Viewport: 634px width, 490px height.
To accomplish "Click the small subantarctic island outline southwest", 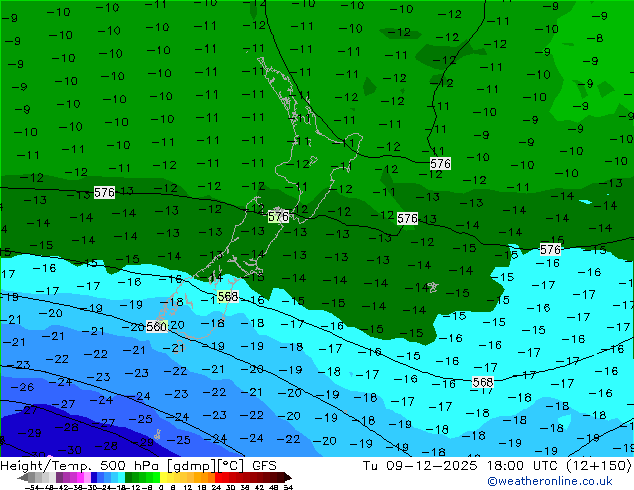I will (157, 434).
